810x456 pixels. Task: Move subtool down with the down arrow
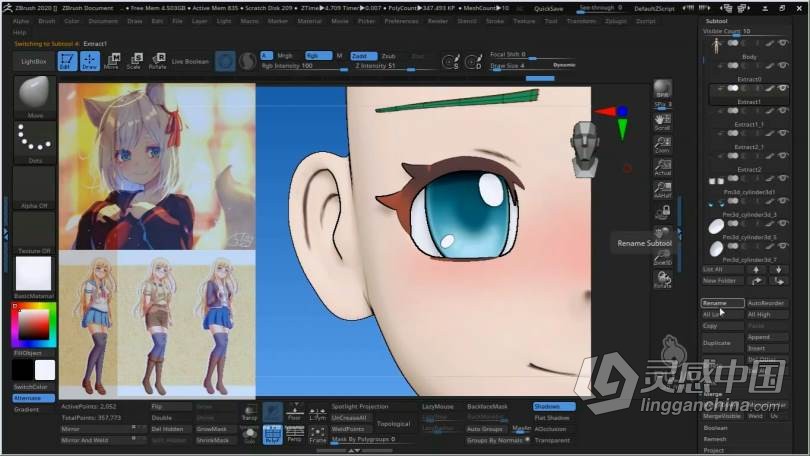(778, 269)
